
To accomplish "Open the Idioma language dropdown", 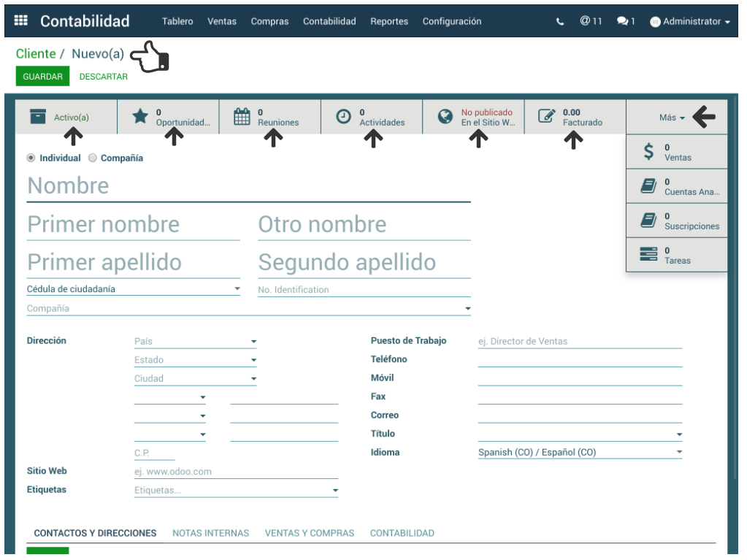I will coord(580,453).
